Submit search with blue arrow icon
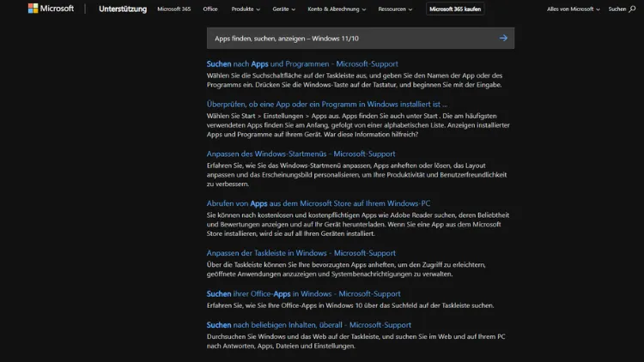644x362 pixels. point(503,38)
